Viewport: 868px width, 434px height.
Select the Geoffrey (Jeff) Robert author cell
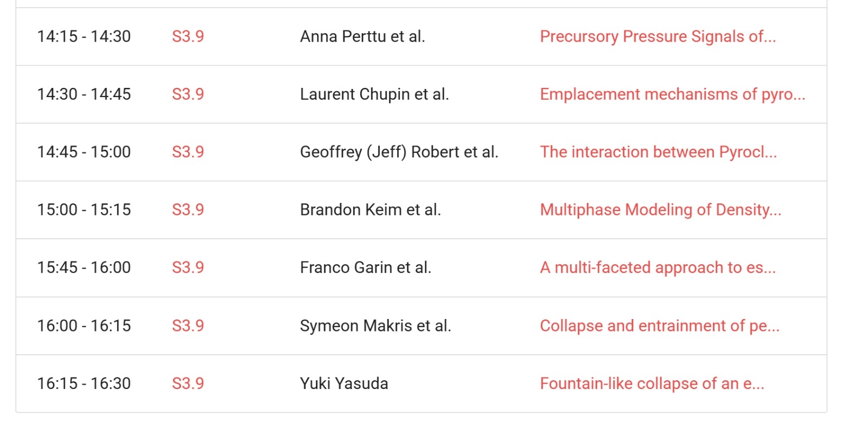[x=399, y=152]
